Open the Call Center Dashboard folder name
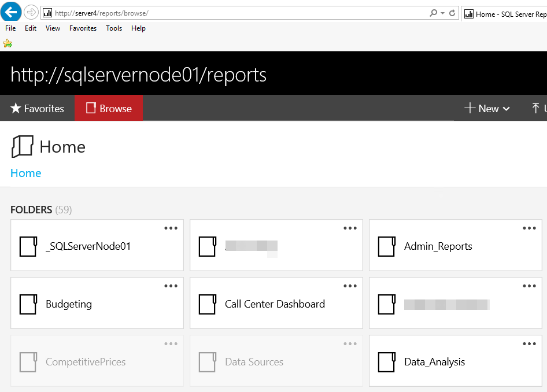The width and height of the screenshot is (547, 392). click(275, 304)
